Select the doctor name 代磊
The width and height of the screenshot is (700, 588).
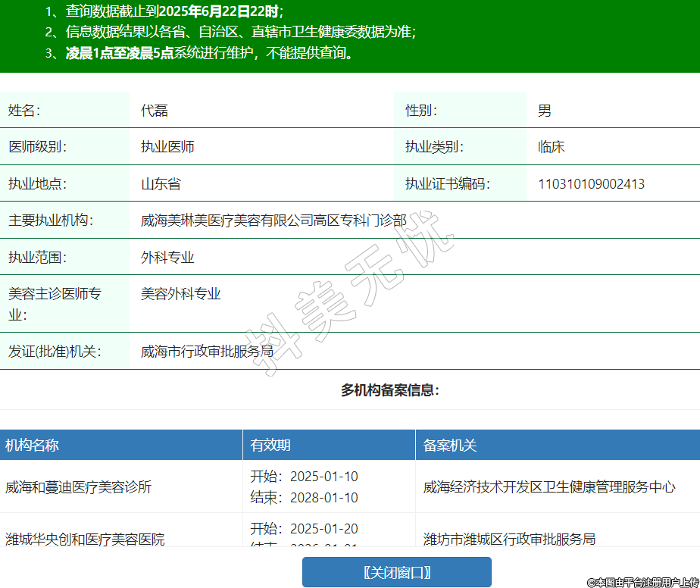click(x=155, y=111)
